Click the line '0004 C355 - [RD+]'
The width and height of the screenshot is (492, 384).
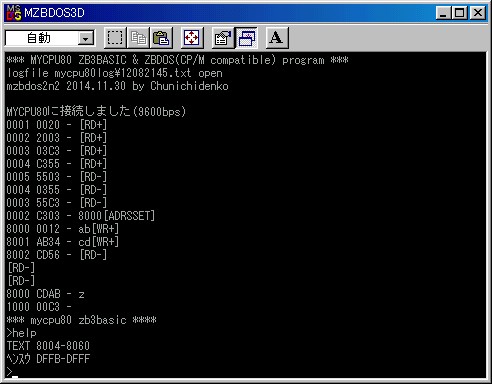tap(57, 164)
